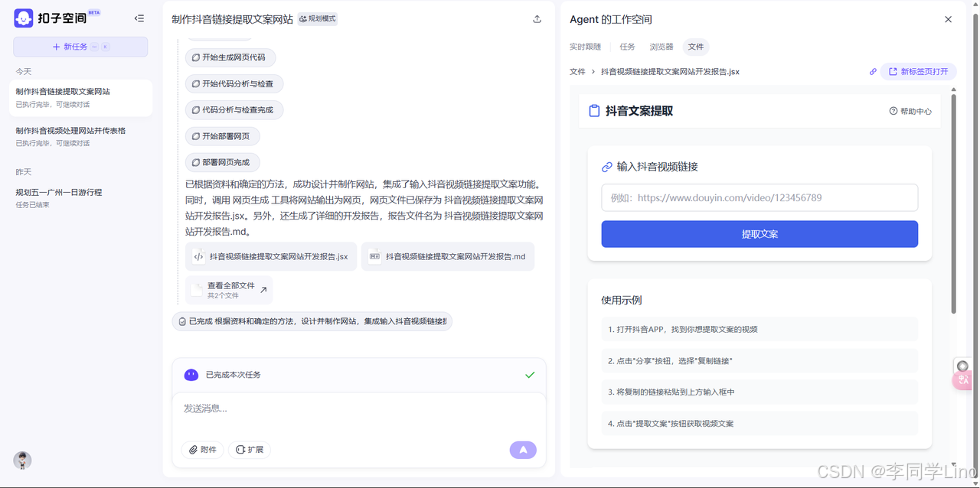Expand the 代码分析与检查完成 step

[234, 109]
